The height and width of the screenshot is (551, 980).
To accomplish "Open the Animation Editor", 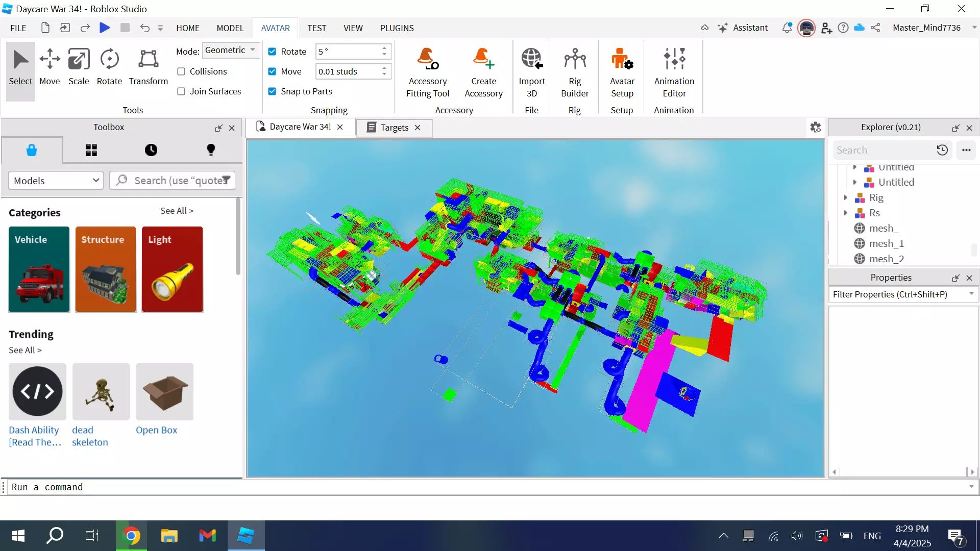I will 674,72.
